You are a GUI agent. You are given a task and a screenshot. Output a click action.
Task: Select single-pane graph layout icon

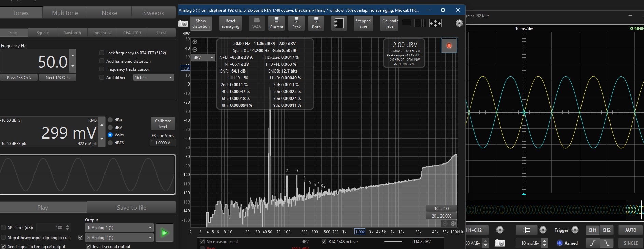(x=406, y=22)
